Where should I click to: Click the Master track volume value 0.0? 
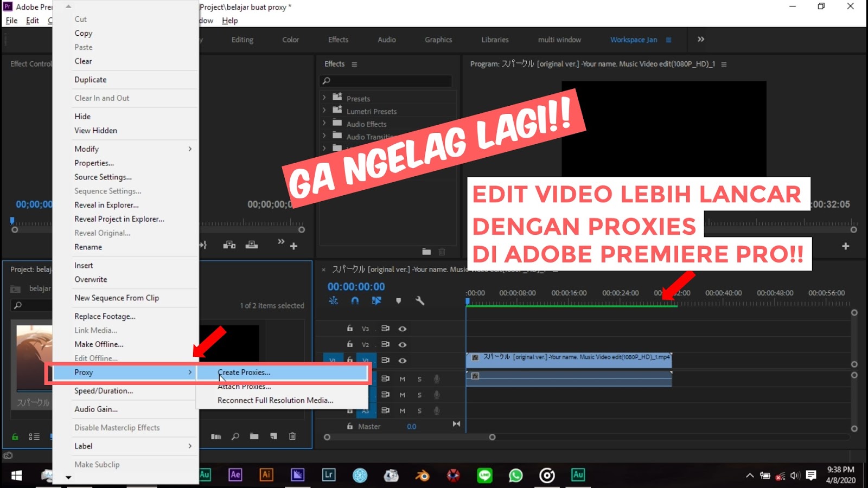tap(412, 427)
